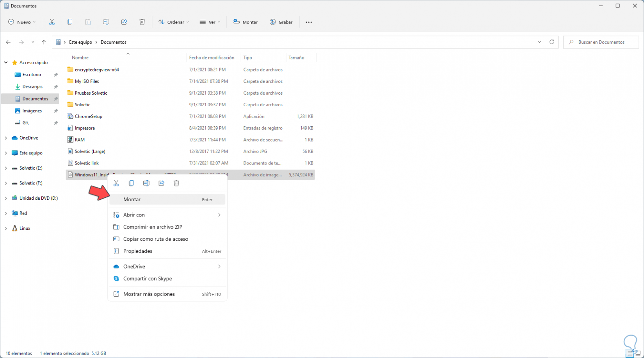Viewport: 644px width, 358px height.
Task: Select Copiar como ruta de acceso
Action: tap(167, 239)
